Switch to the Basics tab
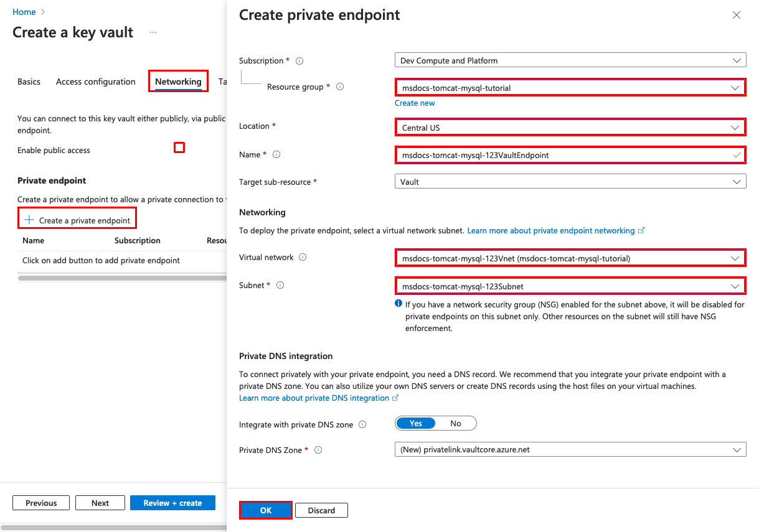This screenshot has width=759, height=532. pos(29,82)
